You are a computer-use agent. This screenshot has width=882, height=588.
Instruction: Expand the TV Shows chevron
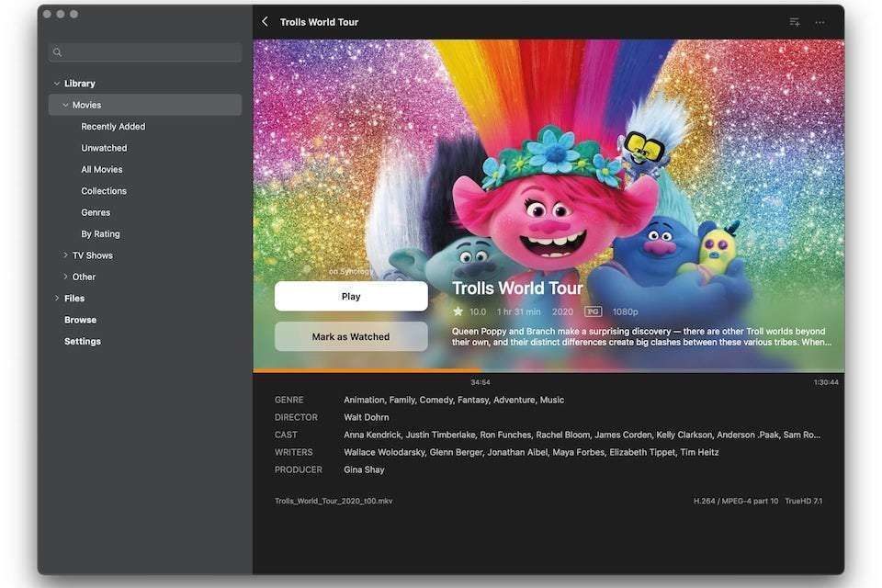(65, 254)
